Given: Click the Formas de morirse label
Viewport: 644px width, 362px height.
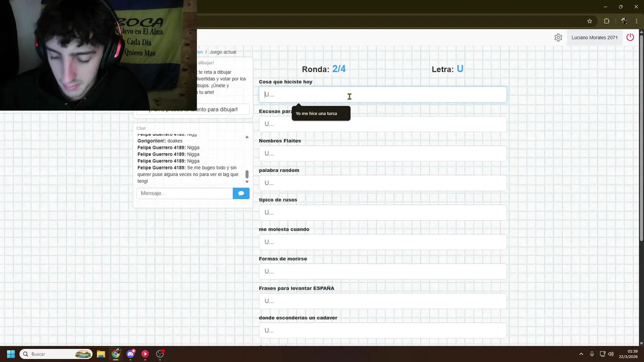Looking at the screenshot, I should (283, 259).
